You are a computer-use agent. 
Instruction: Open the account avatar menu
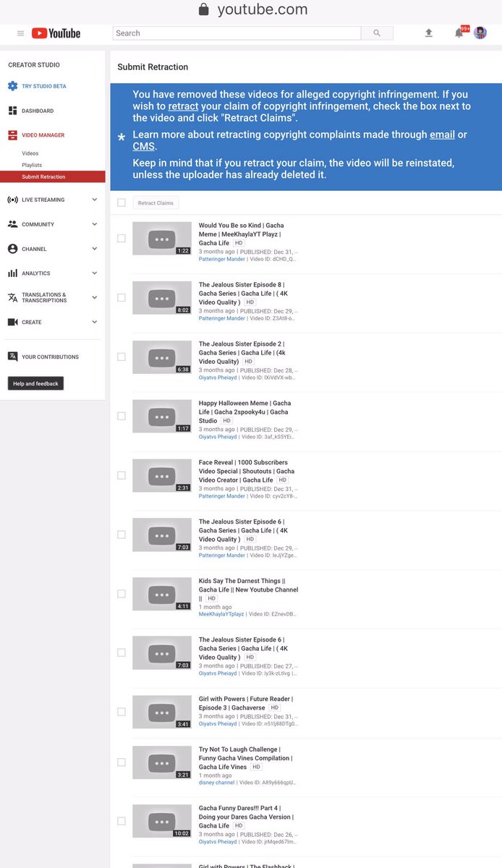tap(480, 33)
